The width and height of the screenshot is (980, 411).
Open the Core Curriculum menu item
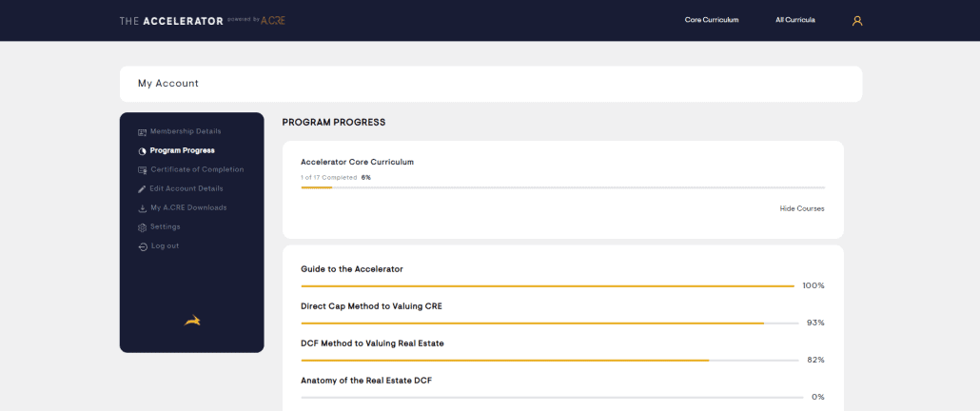coord(712,20)
